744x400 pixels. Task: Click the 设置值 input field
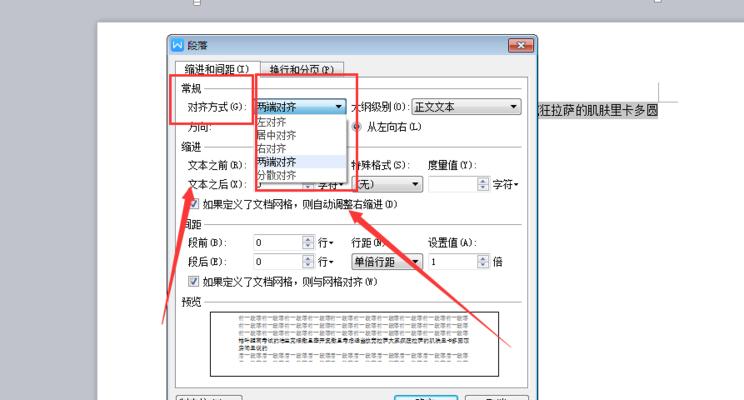pyautogui.click(x=453, y=261)
